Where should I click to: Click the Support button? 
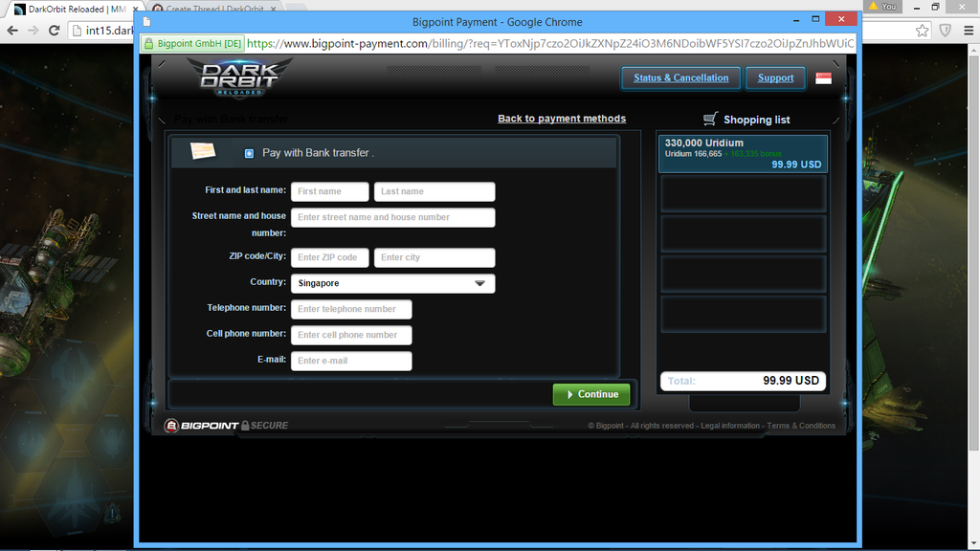pyautogui.click(x=775, y=77)
